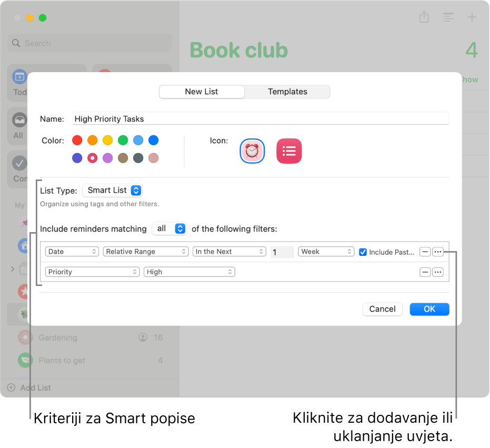Pick the selected pink color swatch
This screenshot has width=490, height=448.
(x=92, y=158)
